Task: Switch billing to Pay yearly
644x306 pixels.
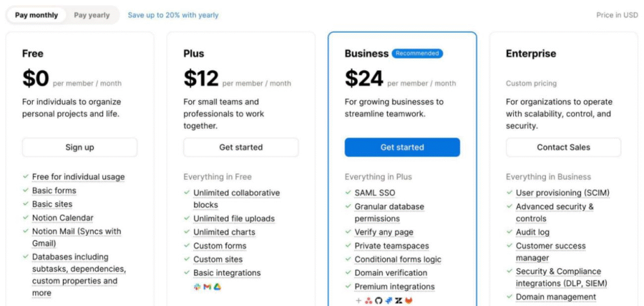Action: (92, 15)
